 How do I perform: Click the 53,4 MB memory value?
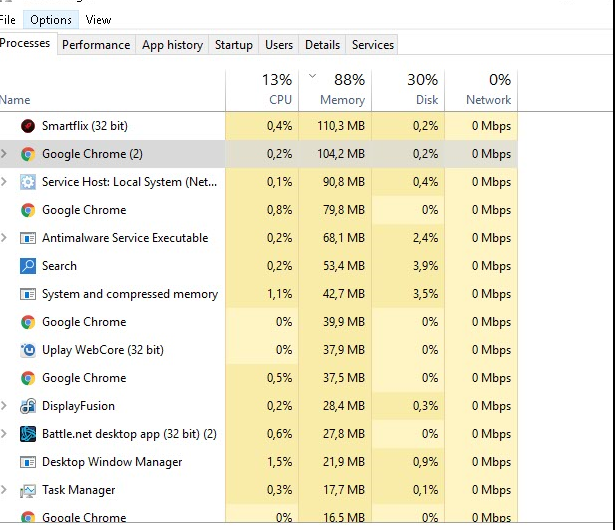(x=344, y=266)
